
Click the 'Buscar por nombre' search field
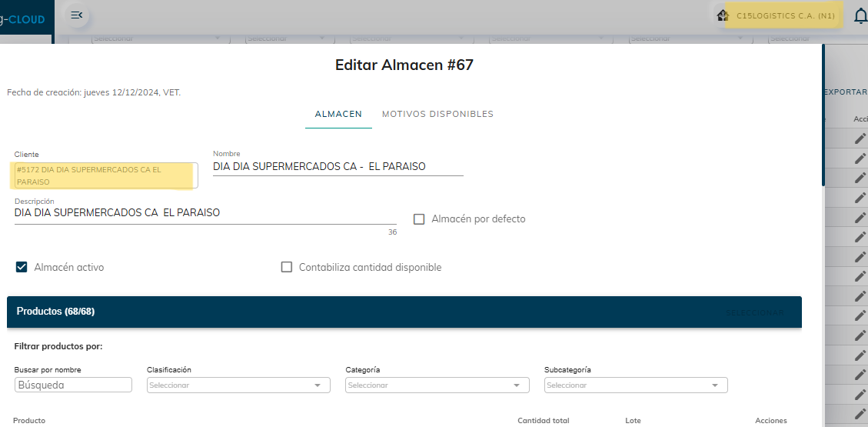pos(73,385)
